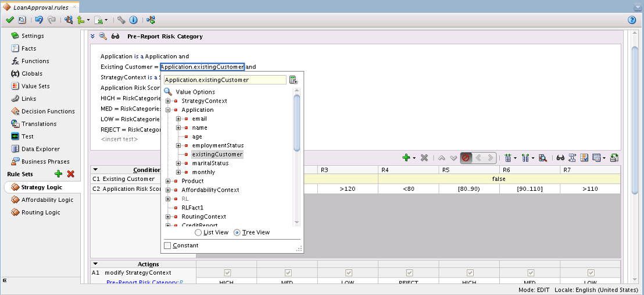This screenshot has width=644, height=295.
Task: Click the value options tree scrollbar
Action: [x=297, y=123]
